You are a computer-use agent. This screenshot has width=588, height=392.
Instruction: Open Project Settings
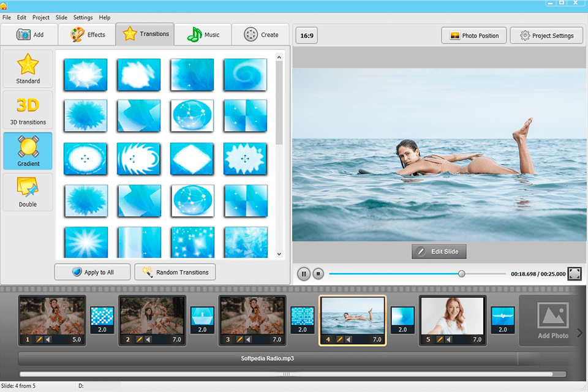546,36
